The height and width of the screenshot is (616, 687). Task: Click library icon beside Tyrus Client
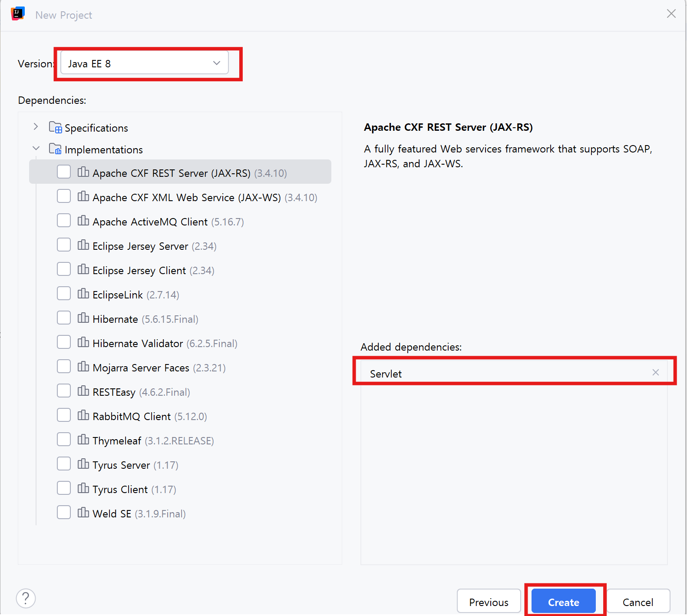[x=83, y=488]
